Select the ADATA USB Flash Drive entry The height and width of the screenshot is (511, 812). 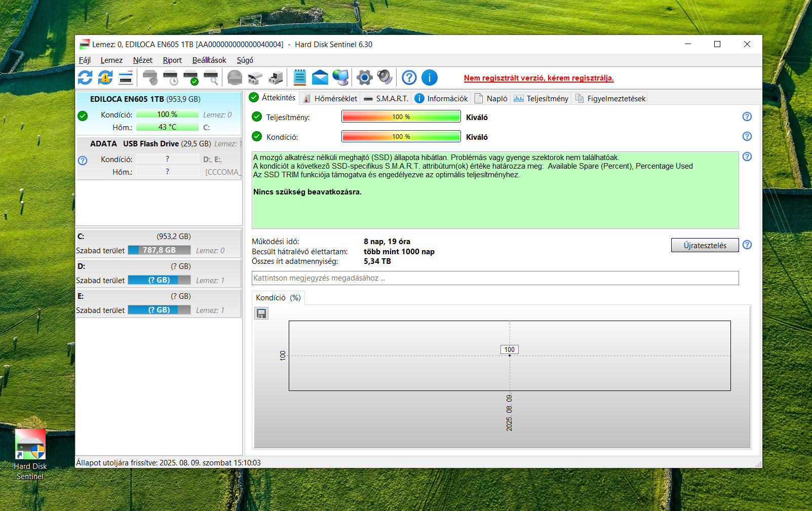tap(159, 158)
